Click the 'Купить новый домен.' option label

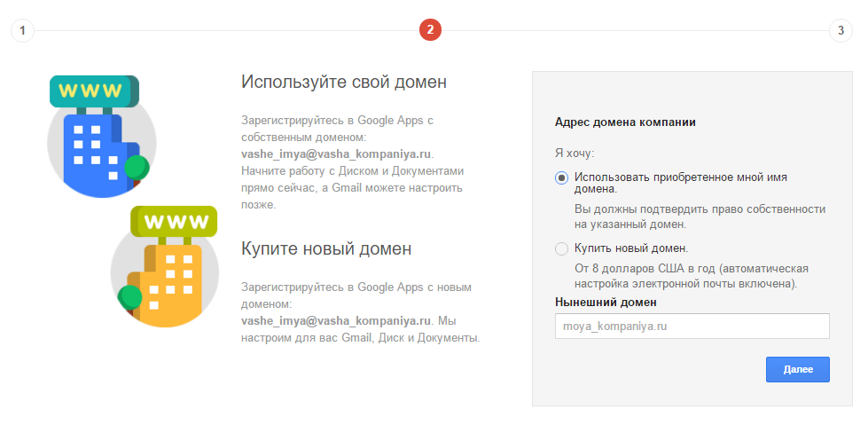(x=631, y=248)
